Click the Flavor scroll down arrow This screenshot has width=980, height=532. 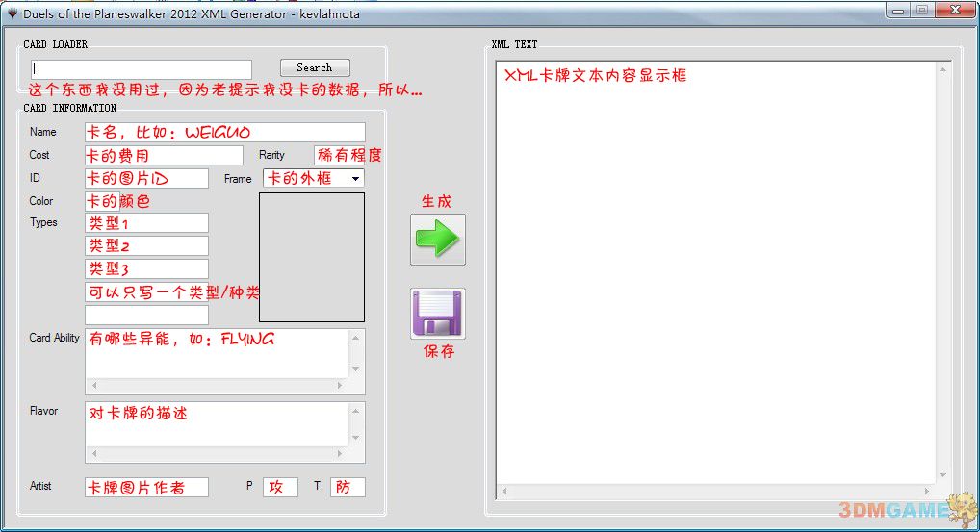point(355,438)
